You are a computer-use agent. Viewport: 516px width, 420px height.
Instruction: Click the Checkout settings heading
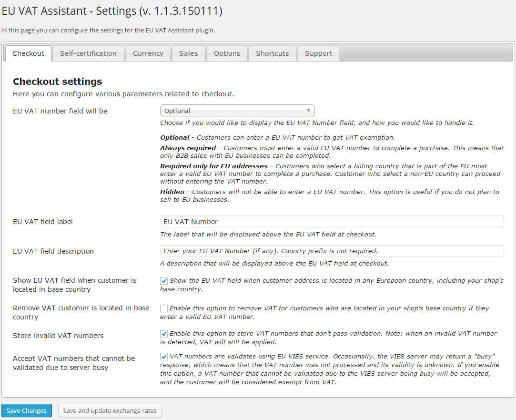click(57, 82)
